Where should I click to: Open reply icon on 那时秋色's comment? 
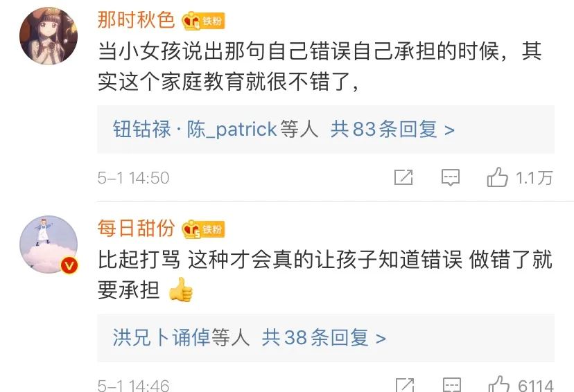451,178
